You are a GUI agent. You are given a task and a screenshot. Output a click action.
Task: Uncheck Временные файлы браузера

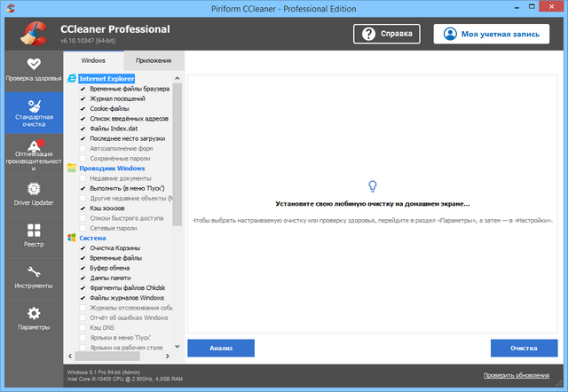83,89
